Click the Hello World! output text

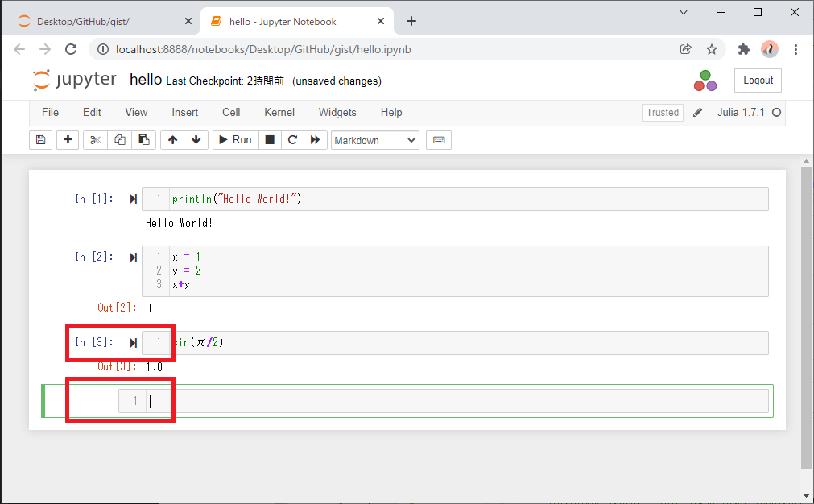[x=179, y=223]
